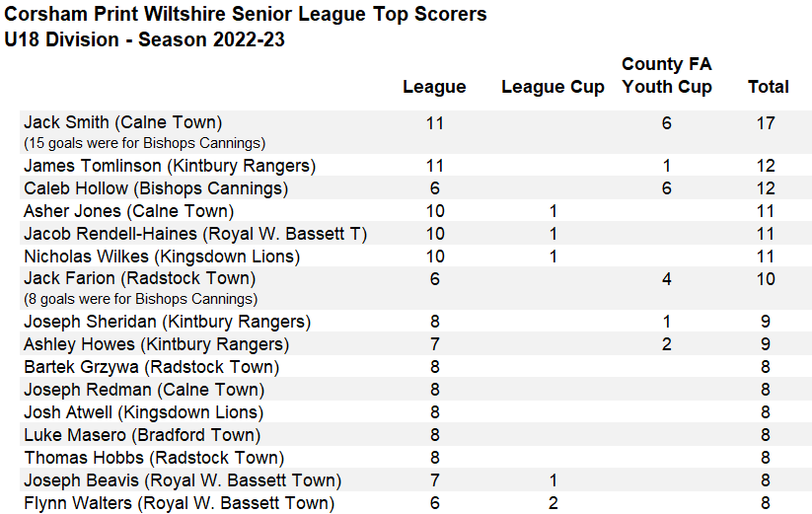The image size is (812, 514).
Task: Click Jack Farion (Radstock Town) name
Action: pyautogui.click(x=140, y=278)
